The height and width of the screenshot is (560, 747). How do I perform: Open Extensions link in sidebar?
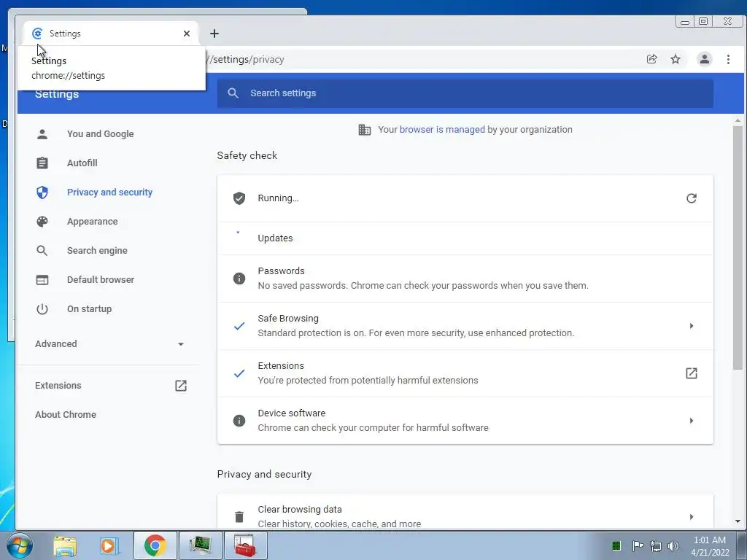click(58, 385)
